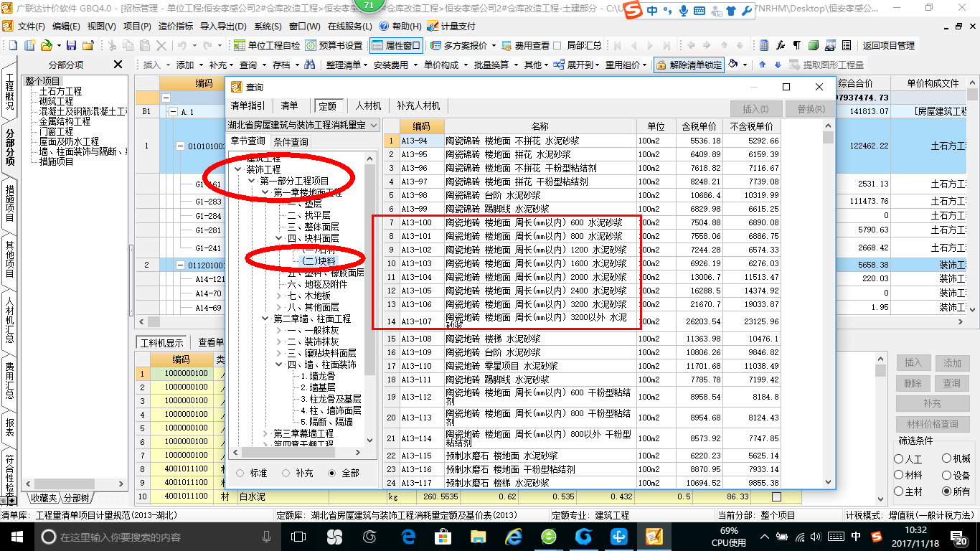The height and width of the screenshot is (551, 980).
Task: Collapse the 四、块料面层 tree node
Action: tap(279, 237)
